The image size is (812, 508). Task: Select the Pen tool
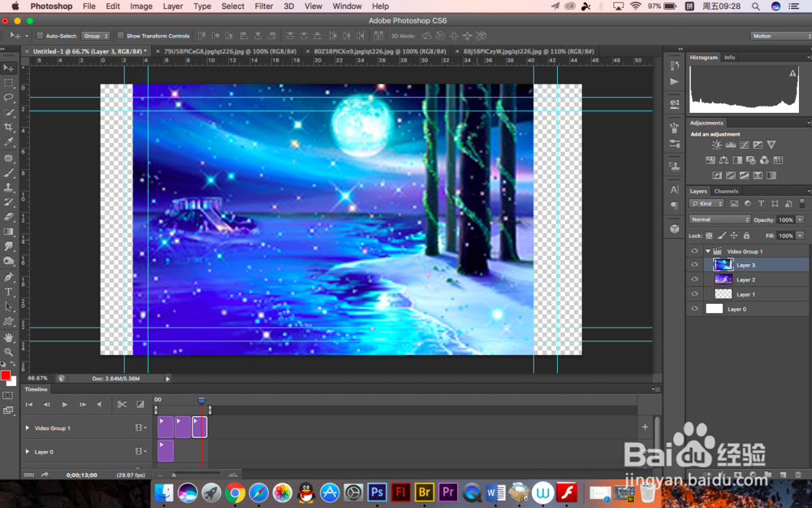[x=8, y=277]
